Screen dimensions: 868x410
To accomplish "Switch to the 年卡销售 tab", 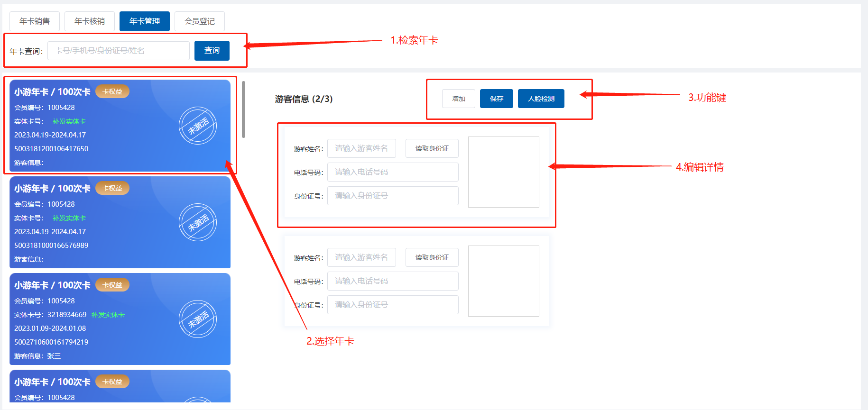I will coord(35,21).
